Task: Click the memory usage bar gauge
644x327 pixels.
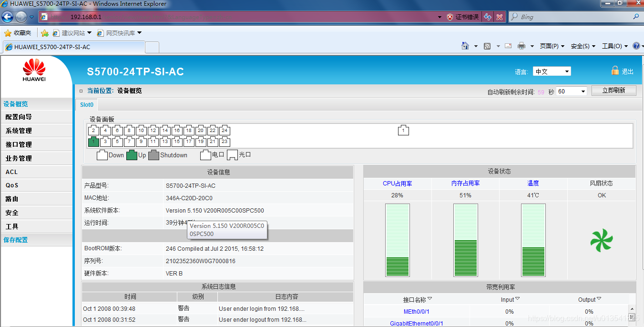Action: 466,240
